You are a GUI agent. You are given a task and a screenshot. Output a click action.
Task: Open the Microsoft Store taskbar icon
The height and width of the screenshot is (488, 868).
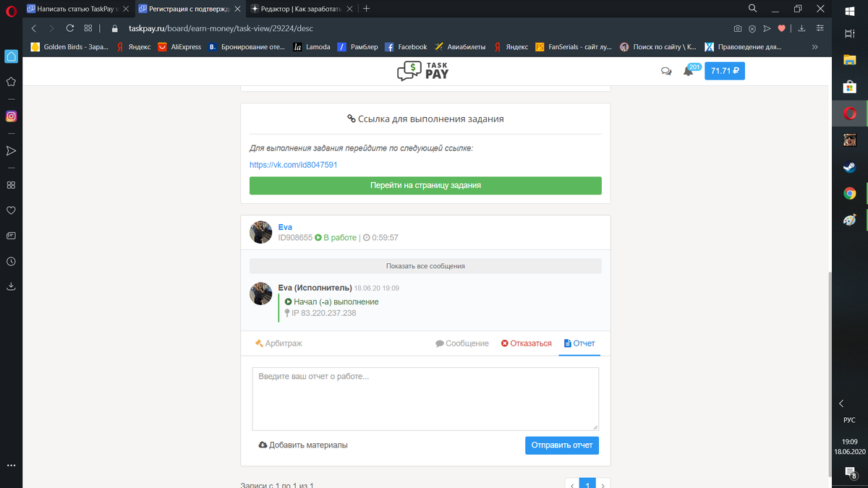pos(850,87)
